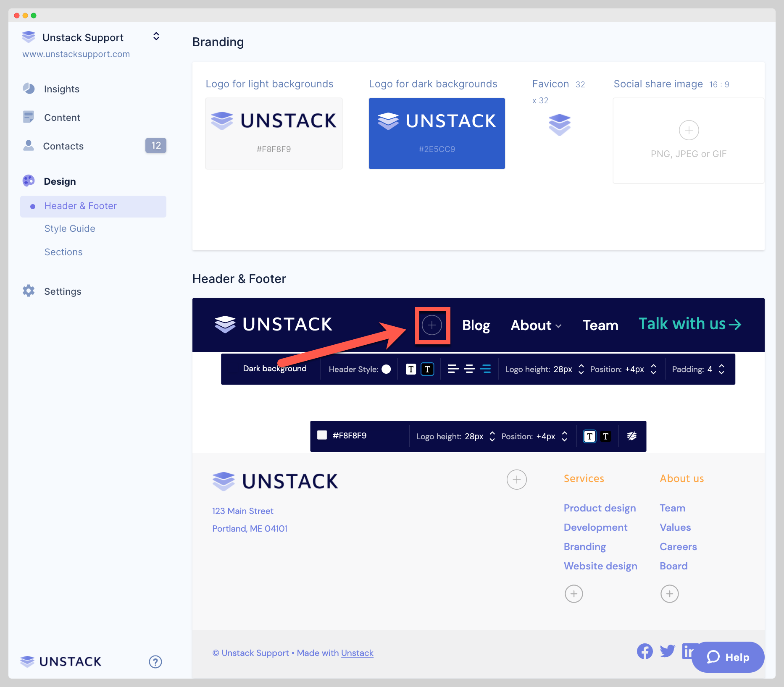
Task: Open the Help chat button
Action: pyautogui.click(x=728, y=657)
